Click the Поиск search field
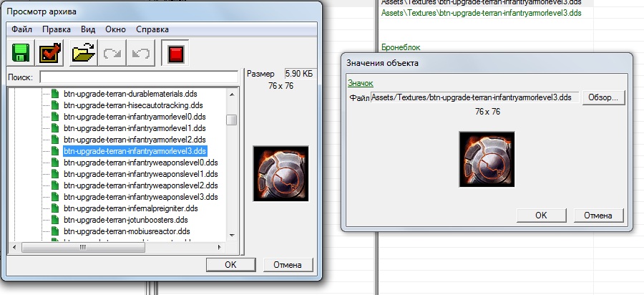This screenshot has height=295, width=644. click(139, 77)
